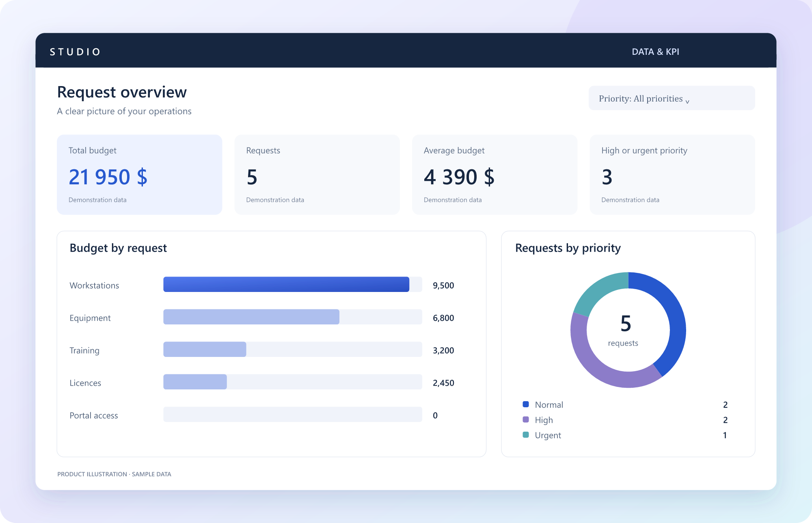Click the Equipment budget bar
This screenshot has height=523, width=812.
tap(251, 317)
